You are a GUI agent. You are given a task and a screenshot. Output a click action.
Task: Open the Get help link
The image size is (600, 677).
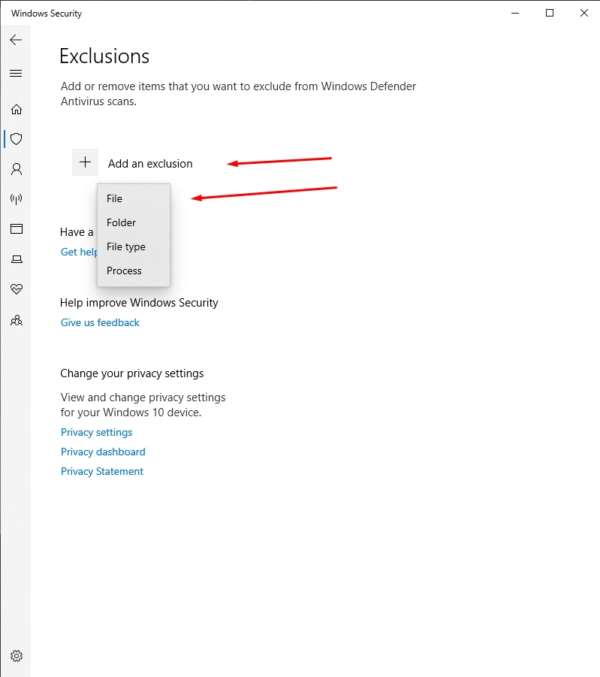[x=79, y=252]
